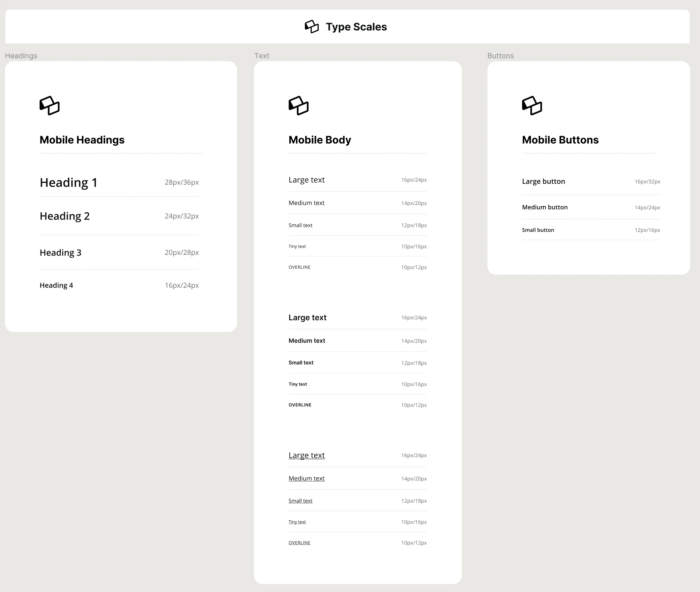Click the Mobile Body section heading
The image size is (700, 592).
(319, 140)
